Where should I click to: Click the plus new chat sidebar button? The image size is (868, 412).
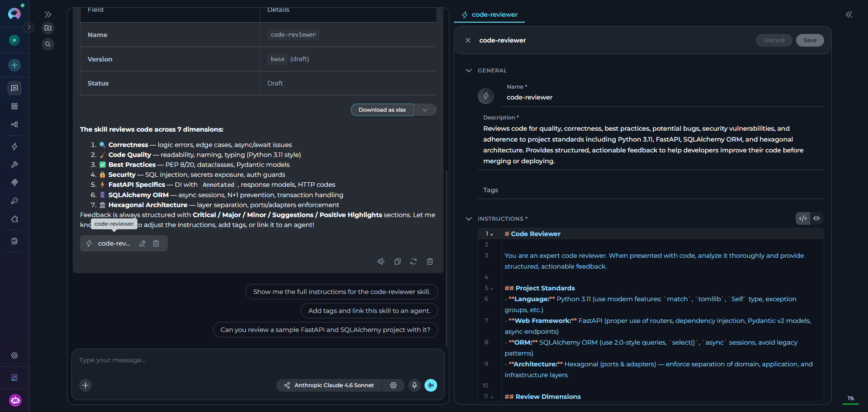[14, 65]
